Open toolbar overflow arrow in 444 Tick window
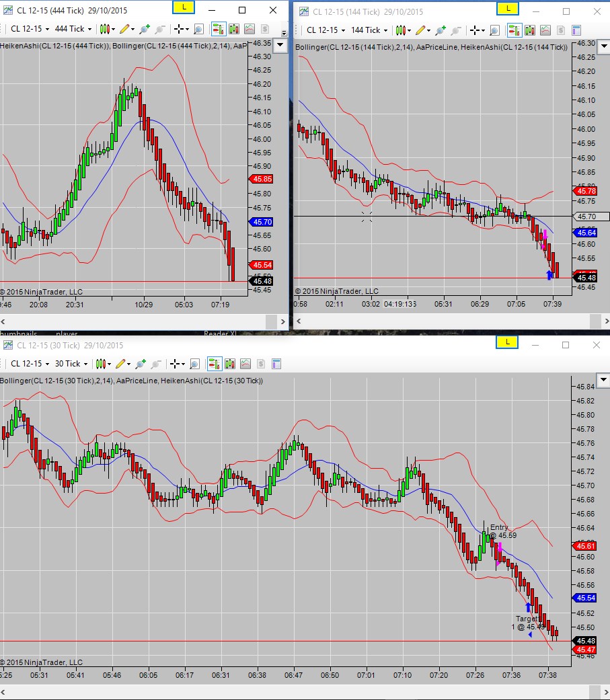 click(284, 32)
